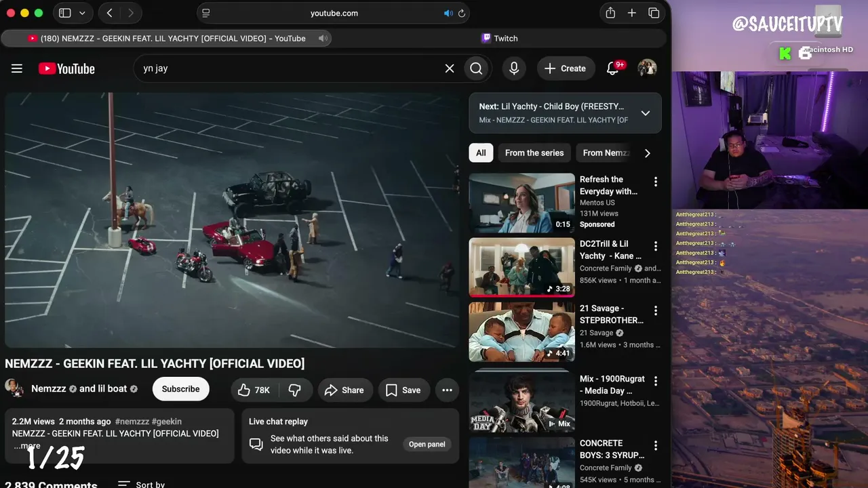The height and width of the screenshot is (488, 868).
Task: Subscribe to the Nemzzz channel
Action: pos(180,389)
